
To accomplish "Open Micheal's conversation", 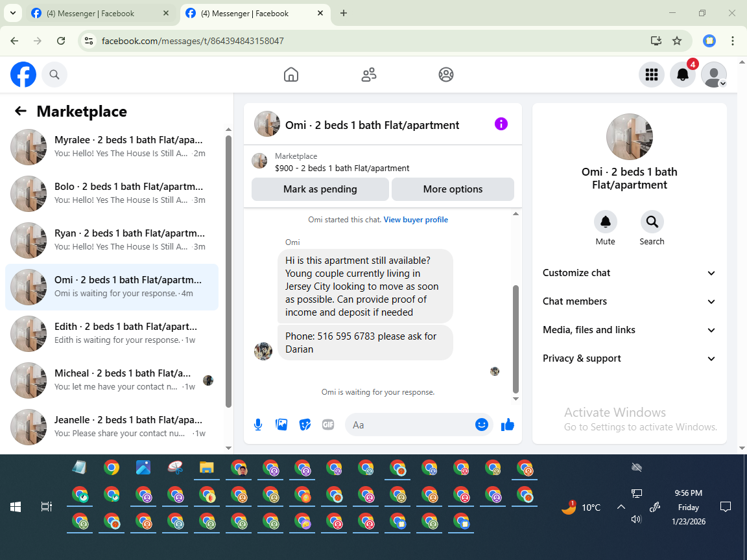I will pyautogui.click(x=112, y=380).
